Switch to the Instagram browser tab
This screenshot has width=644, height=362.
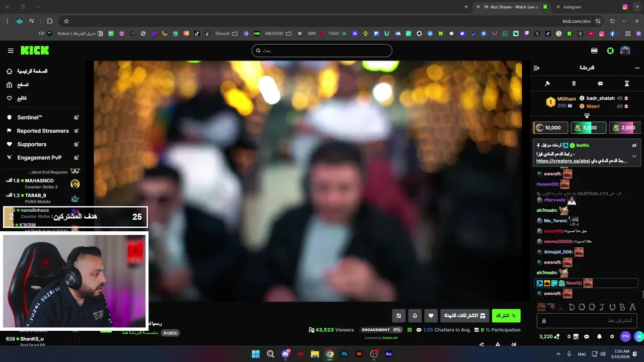pos(590,7)
